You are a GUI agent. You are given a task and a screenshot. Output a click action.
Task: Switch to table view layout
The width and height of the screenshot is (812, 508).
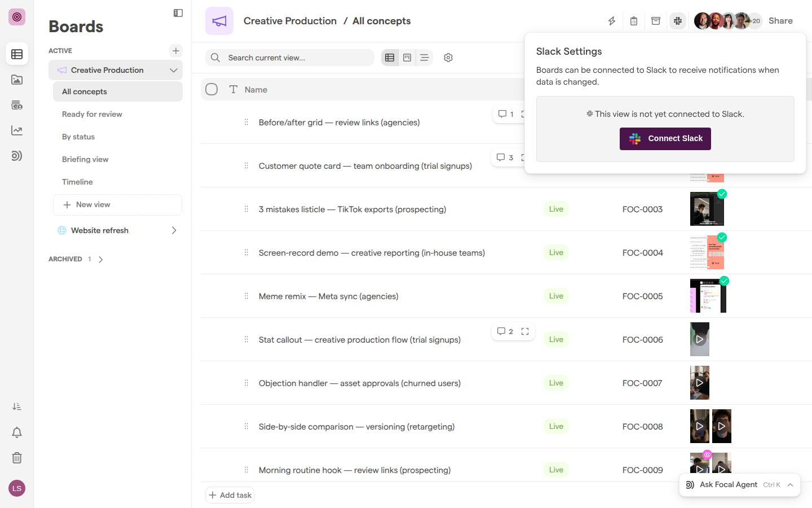pos(390,58)
